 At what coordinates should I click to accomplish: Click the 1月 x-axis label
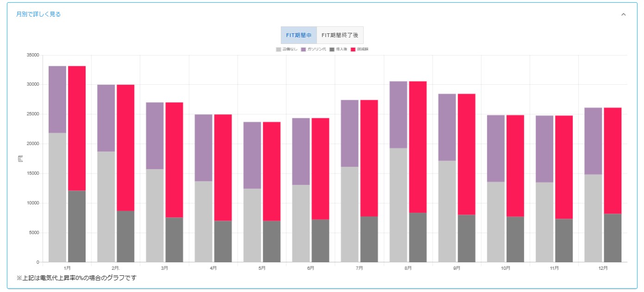(67, 268)
